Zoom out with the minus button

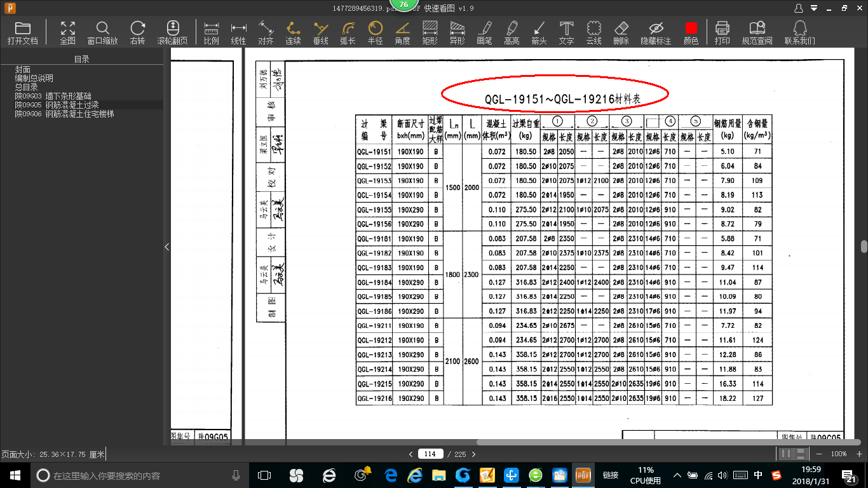click(819, 454)
